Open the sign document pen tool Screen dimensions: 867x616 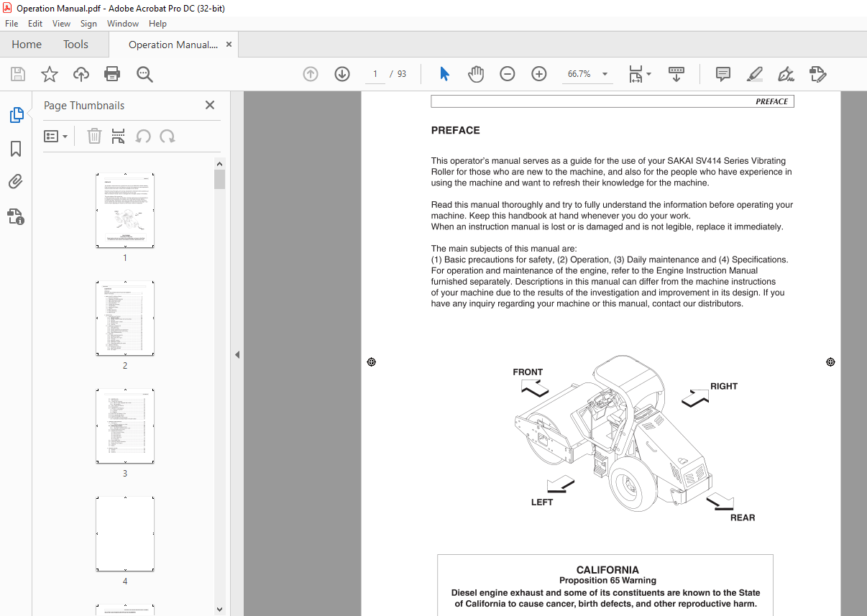coord(786,74)
